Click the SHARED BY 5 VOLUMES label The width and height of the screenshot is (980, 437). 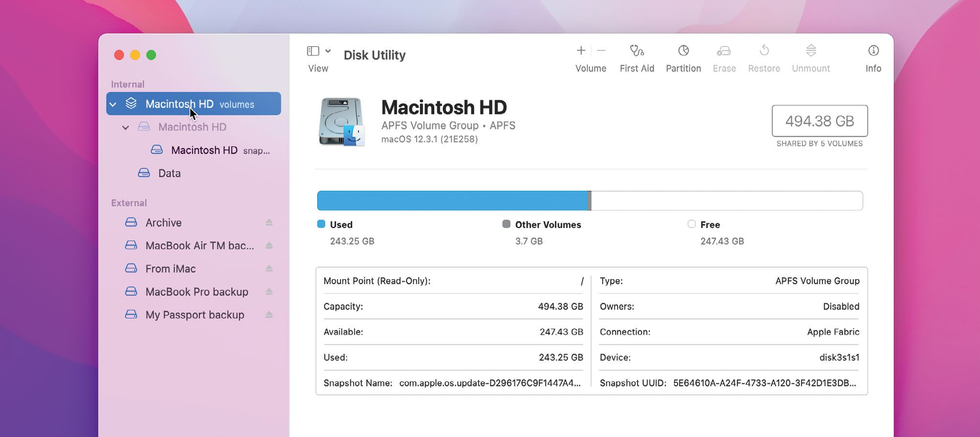819,144
